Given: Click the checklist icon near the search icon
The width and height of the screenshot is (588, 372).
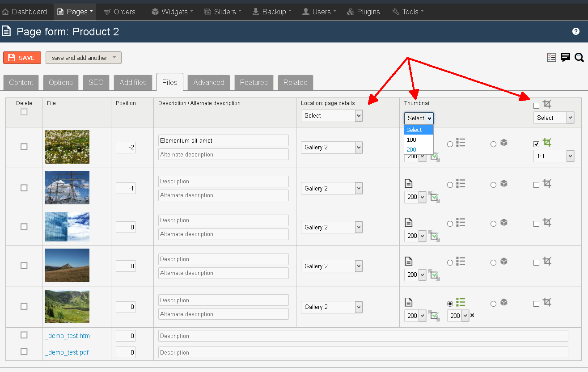Looking at the screenshot, I should [x=551, y=57].
